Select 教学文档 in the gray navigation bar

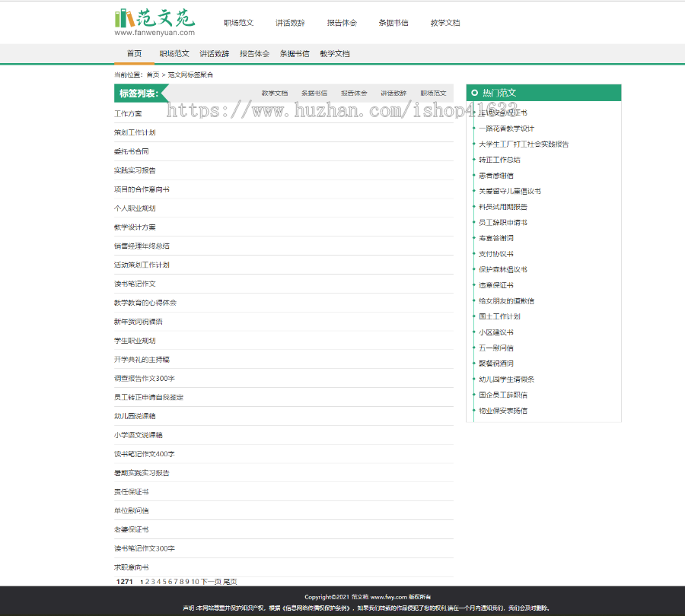tap(335, 54)
